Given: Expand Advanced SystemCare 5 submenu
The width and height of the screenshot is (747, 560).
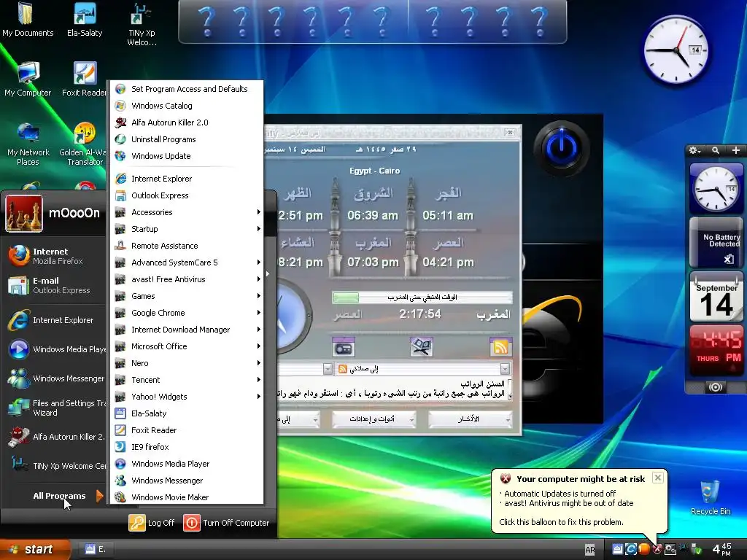Looking at the screenshot, I should click(x=188, y=262).
